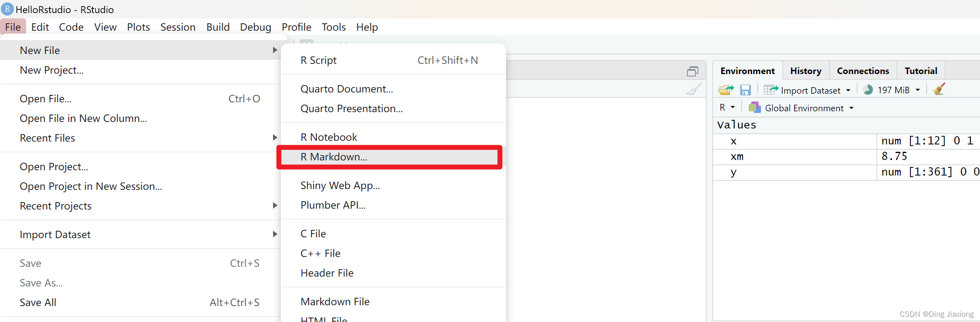Select variable xm in Environment values
The width and height of the screenshot is (980, 322).
737,157
